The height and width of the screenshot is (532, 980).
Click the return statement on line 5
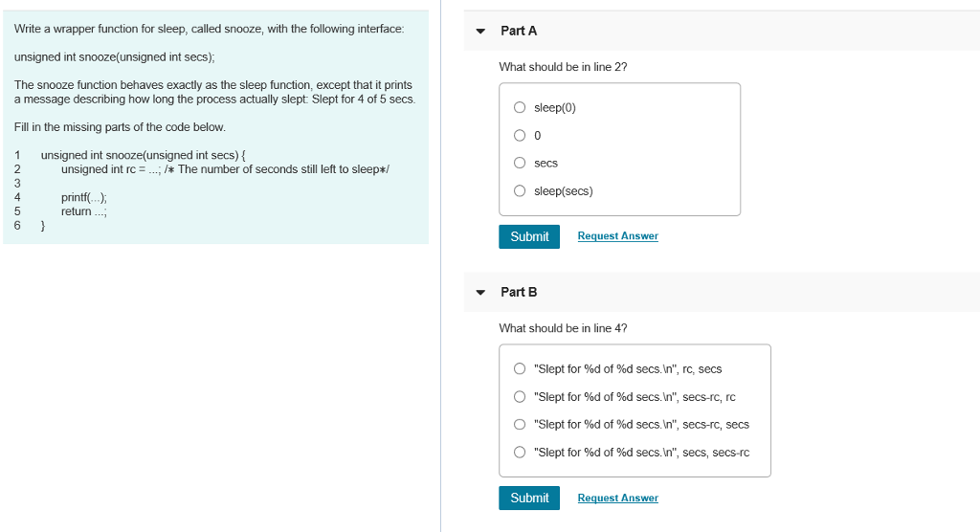84,211
